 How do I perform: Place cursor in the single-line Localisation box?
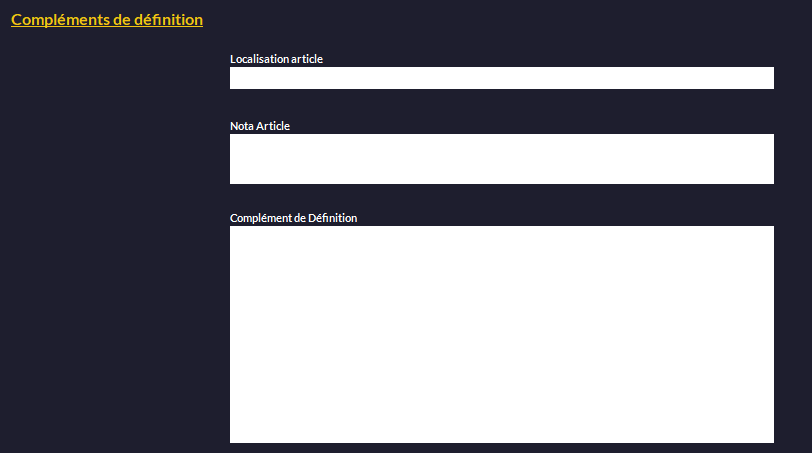(x=501, y=78)
